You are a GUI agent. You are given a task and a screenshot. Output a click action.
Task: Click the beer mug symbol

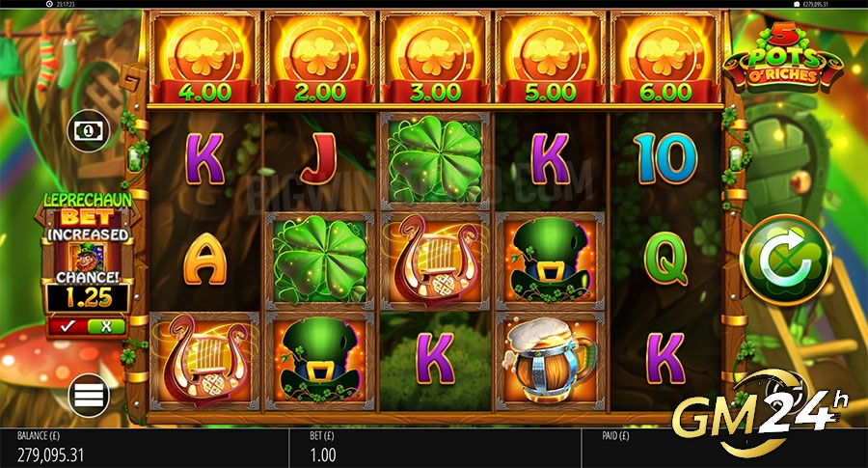coord(551,361)
